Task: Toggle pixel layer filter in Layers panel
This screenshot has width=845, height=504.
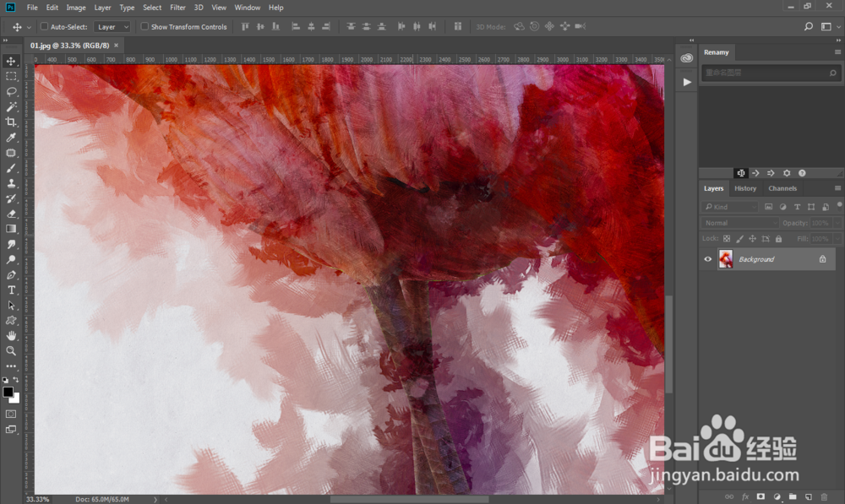Action: pyautogui.click(x=768, y=207)
